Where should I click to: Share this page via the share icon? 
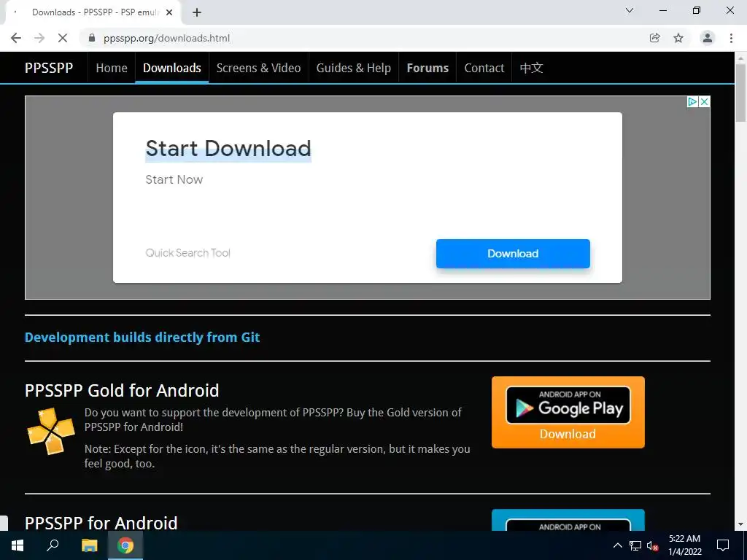(x=655, y=38)
